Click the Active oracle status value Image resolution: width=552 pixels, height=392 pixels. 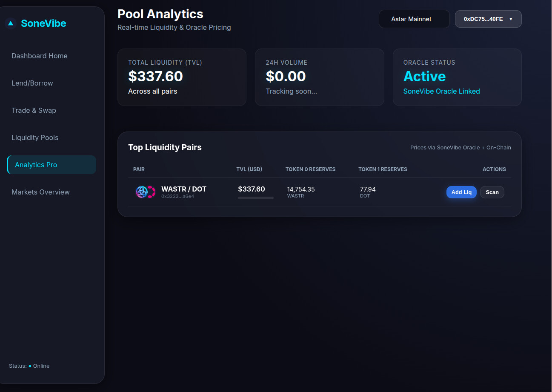(x=425, y=76)
